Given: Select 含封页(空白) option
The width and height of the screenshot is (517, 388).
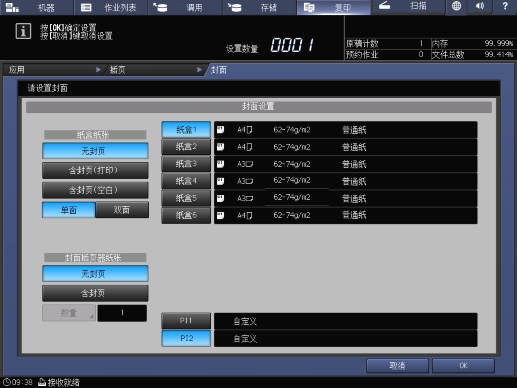Looking at the screenshot, I should 95,190.
